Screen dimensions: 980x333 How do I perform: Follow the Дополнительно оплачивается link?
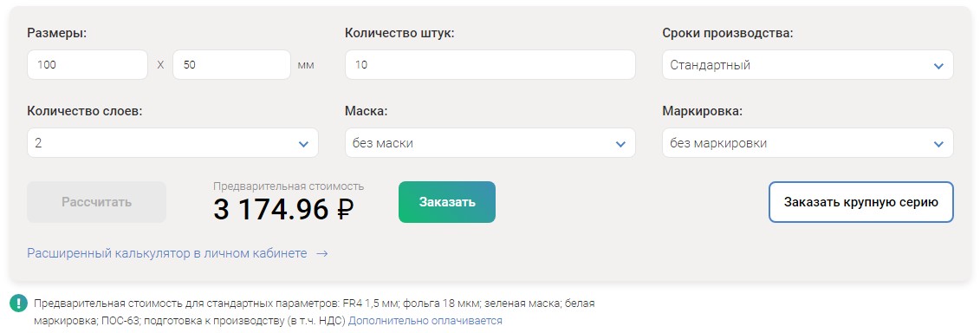(425, 321)
